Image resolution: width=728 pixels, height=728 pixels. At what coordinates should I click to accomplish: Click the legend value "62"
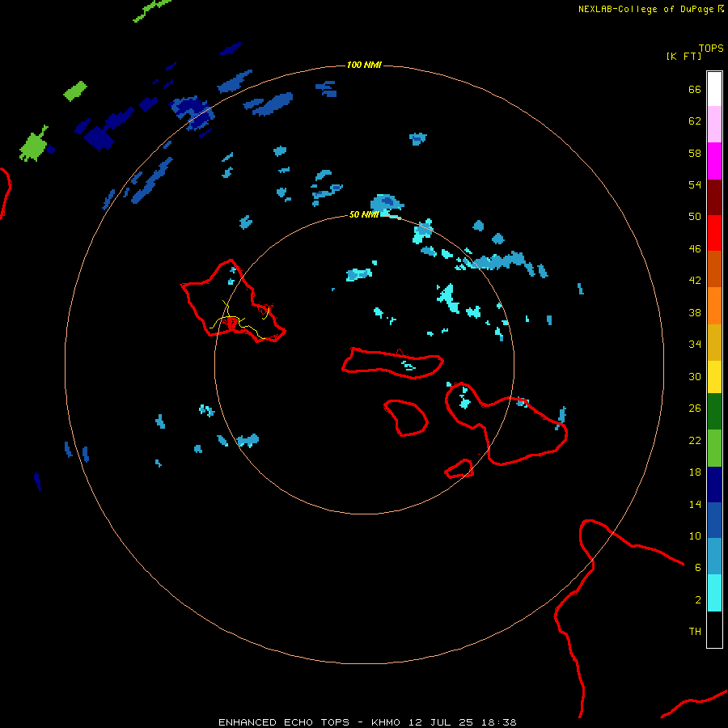(x=695, y=121)
